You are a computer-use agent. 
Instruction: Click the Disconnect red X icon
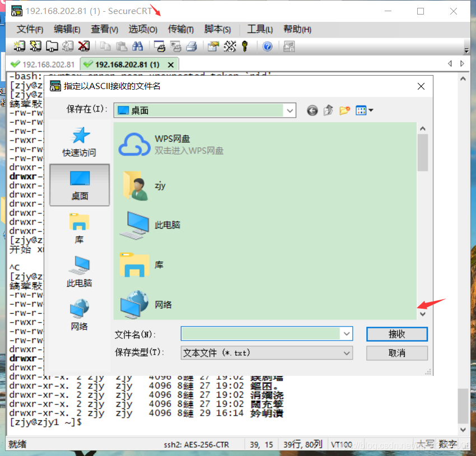tap(84, 46)
